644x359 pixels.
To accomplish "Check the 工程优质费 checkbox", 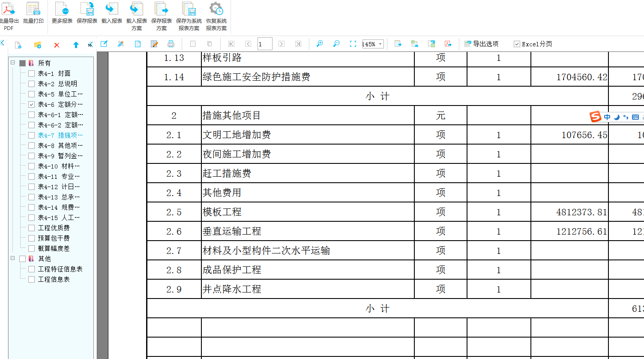I will pos(31,228).
